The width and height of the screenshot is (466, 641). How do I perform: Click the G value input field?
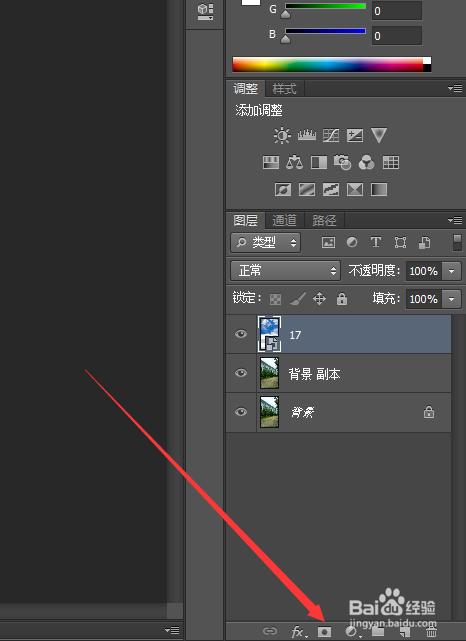click(x=397, y=11)
